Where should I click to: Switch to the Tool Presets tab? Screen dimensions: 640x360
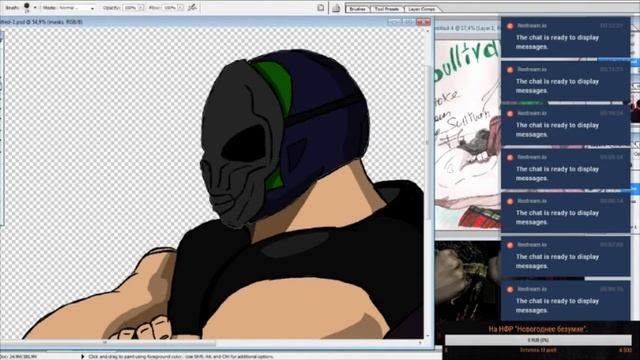[387, 9]
